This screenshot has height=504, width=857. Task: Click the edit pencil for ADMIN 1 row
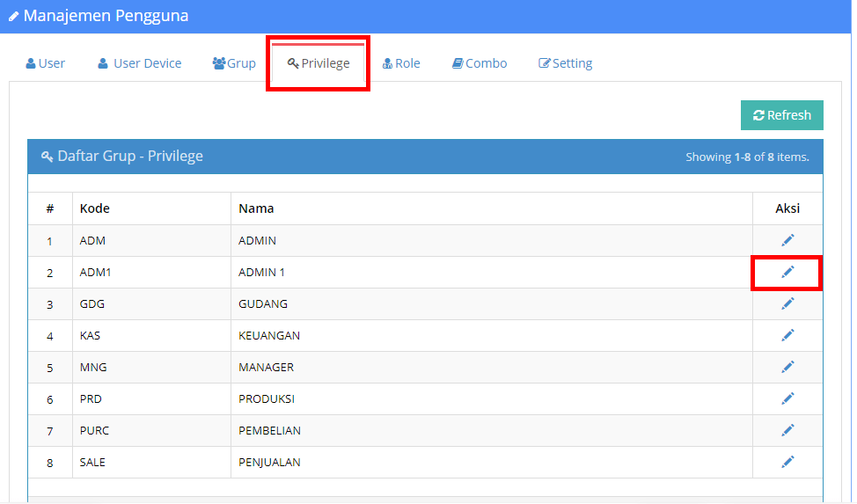click(x=787, y=272)
